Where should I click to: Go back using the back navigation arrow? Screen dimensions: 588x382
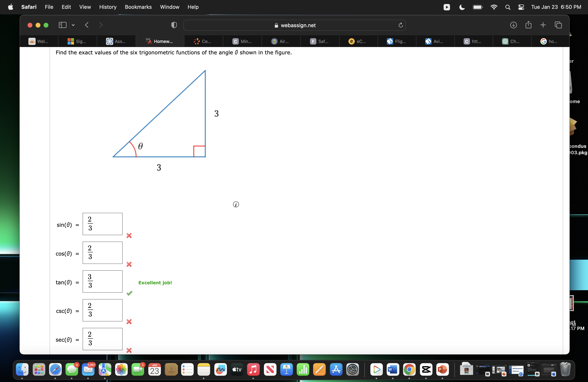(87, 25)
